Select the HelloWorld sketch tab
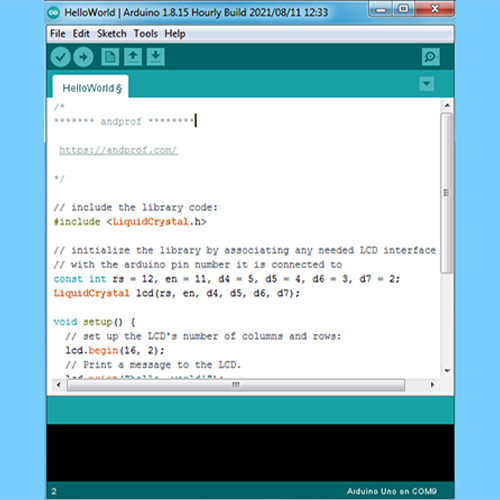500x500 pixels. (91, 87)
